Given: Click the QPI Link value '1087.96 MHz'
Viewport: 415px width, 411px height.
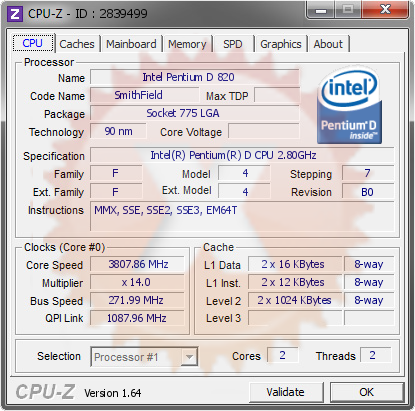Looking at the screenshot, I should click(x=137, y=318).
